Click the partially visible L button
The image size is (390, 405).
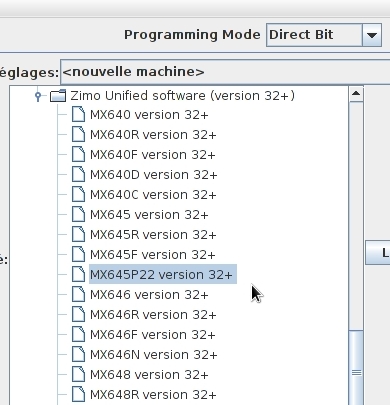coord(378,253)
